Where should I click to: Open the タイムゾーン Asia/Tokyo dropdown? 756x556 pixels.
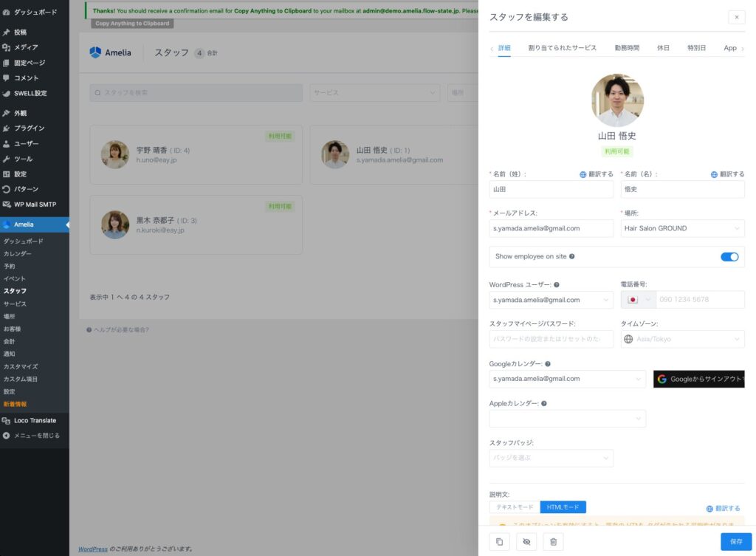[x=682, y=339]
